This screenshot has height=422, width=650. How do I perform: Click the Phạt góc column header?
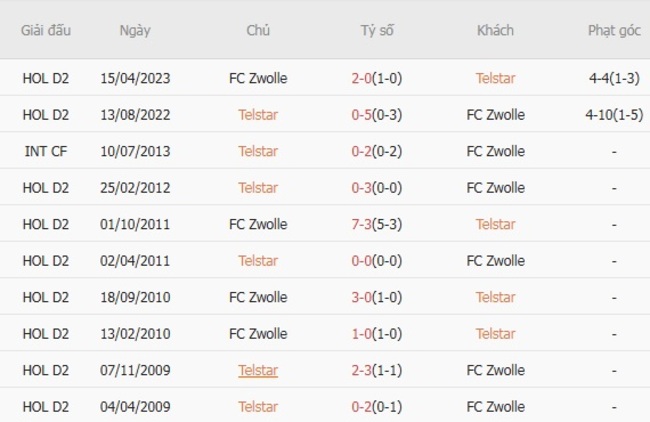click(x=614, y=30)
